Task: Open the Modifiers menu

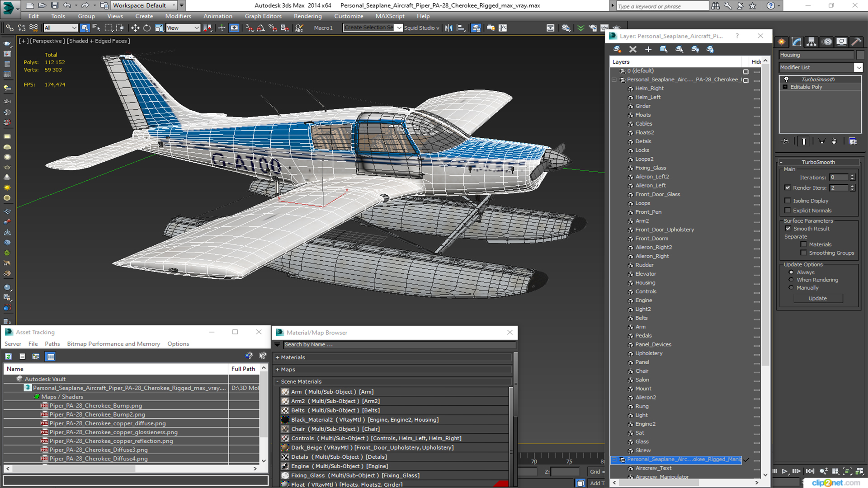Action: click(178, 16)
